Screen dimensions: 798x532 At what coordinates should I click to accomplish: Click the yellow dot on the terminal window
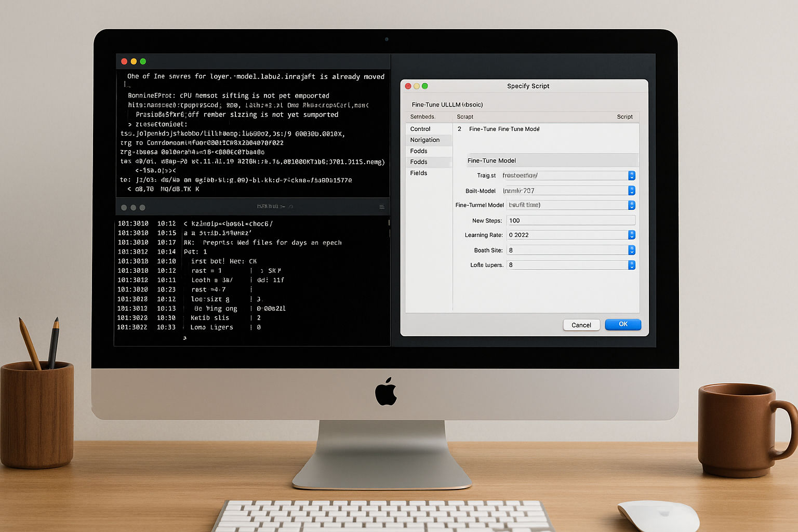134,61
